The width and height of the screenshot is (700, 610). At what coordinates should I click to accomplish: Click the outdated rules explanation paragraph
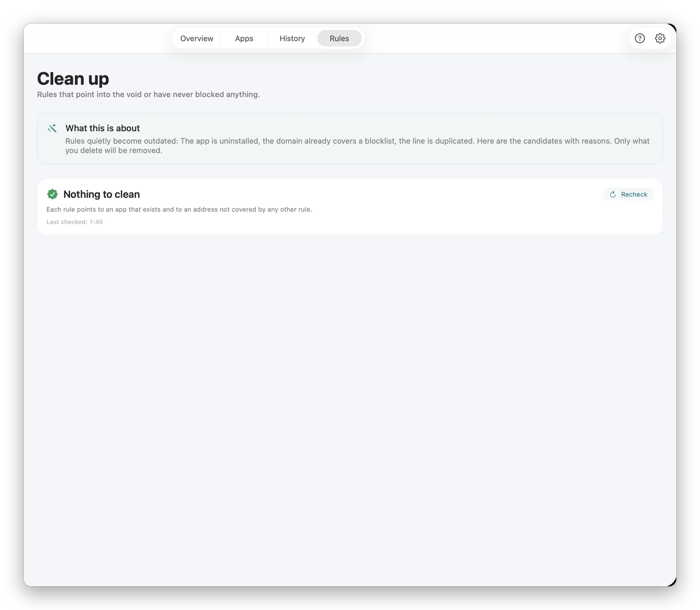point(357,145)
